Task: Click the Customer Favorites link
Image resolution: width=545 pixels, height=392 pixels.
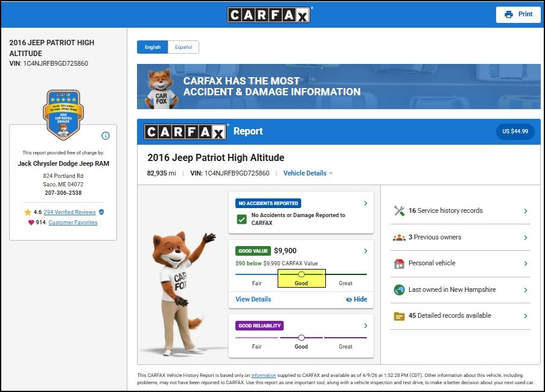Action: (x=72, y=223)
